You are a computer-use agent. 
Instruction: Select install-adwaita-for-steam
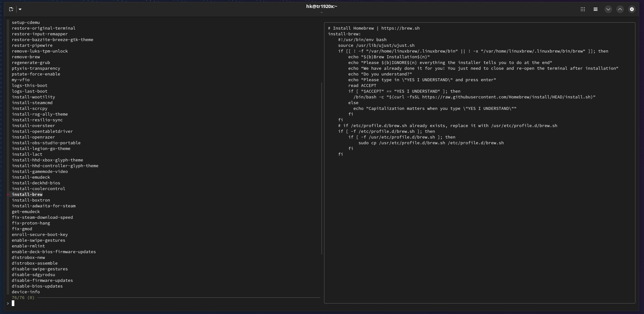pyautogui.click(x=44, y=206)
